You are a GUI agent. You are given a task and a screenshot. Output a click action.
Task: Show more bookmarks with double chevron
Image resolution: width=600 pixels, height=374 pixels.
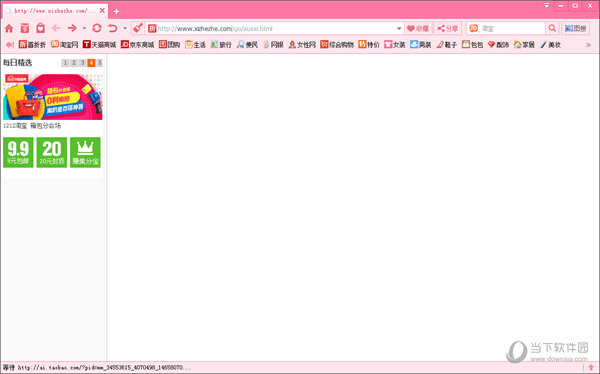point(588,45)
